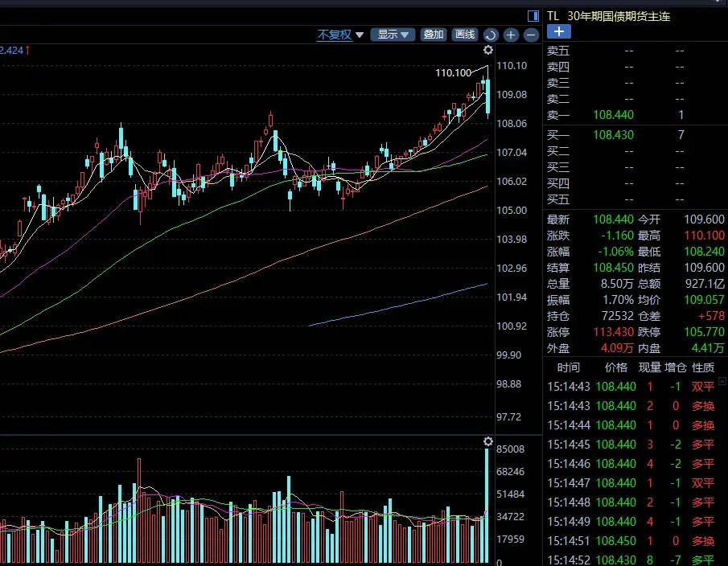The image size is (728, 566).
Task: Zoom out chart with the minus circle icon
Action: point(531,35)
